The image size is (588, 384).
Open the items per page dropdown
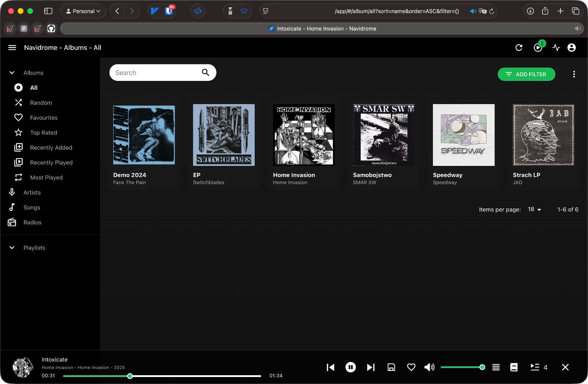click(x=535, y=209)
